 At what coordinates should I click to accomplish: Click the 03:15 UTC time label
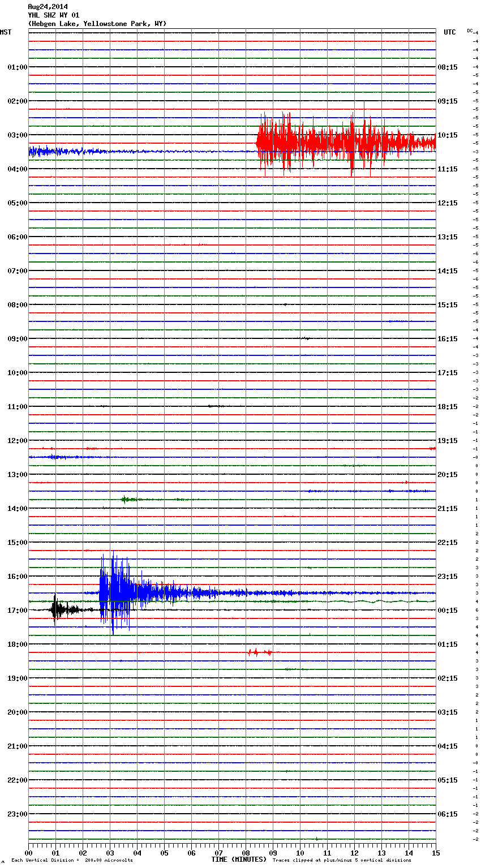[448, 712]
